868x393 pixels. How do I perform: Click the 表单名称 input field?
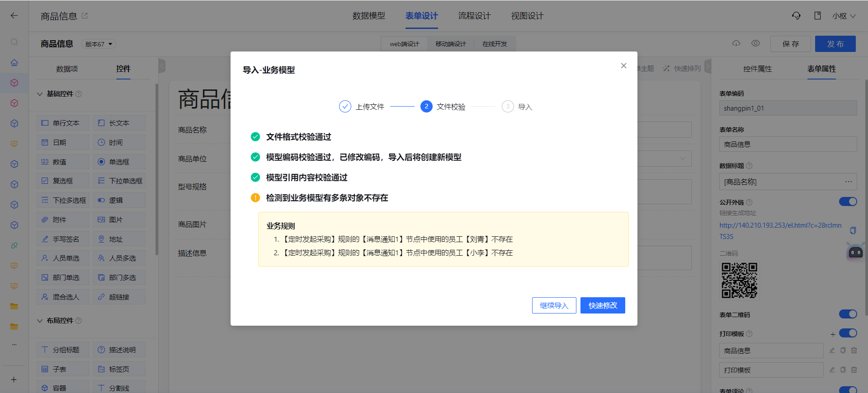click(788, 144)
